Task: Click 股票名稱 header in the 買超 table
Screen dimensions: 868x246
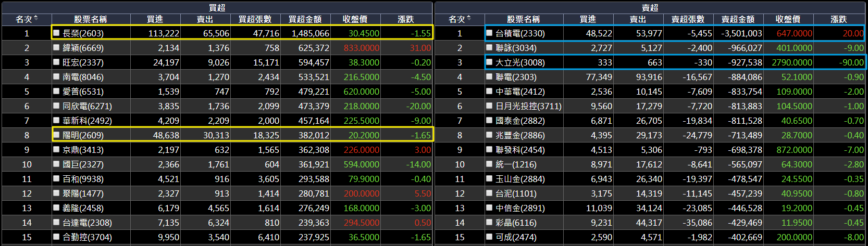Action: click(91, 19)
